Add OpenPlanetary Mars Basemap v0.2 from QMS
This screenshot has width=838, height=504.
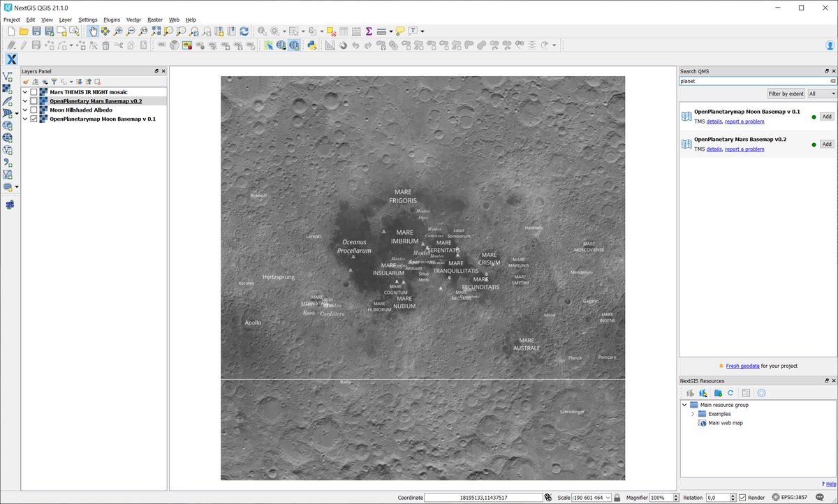pos(827,144)
